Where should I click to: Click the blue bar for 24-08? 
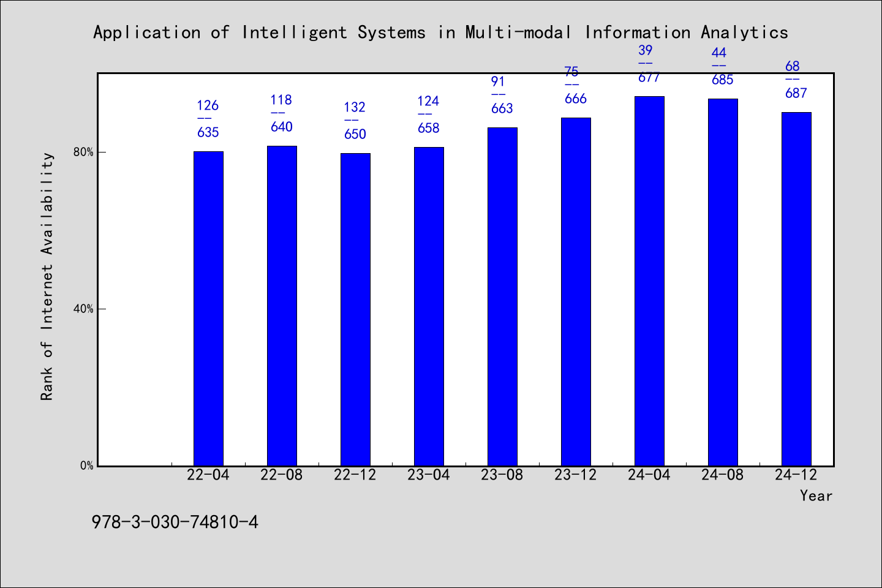click(x=723, y=282)
